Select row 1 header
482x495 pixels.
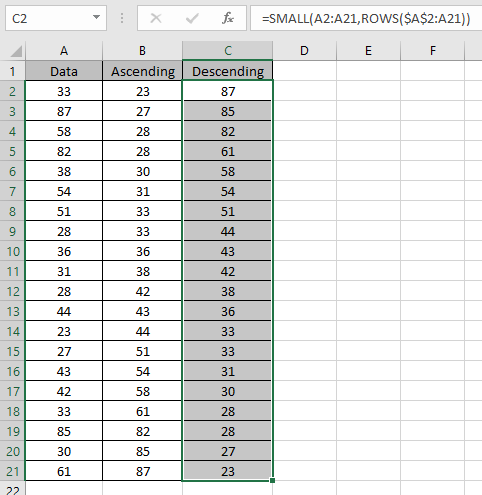click(13, 71)
